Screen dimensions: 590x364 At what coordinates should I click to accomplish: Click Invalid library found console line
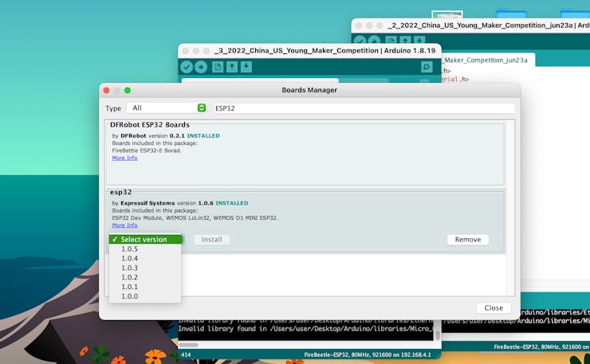(x=305, y=329)
